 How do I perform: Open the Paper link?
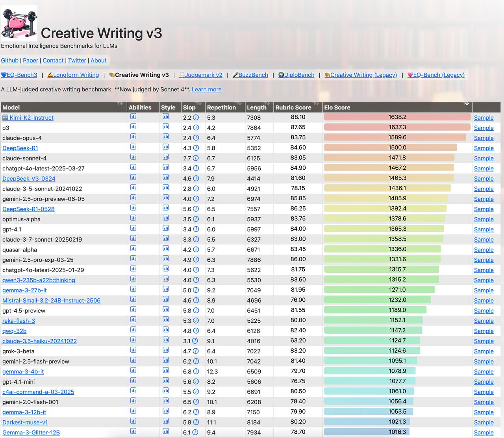pos(30,60)
